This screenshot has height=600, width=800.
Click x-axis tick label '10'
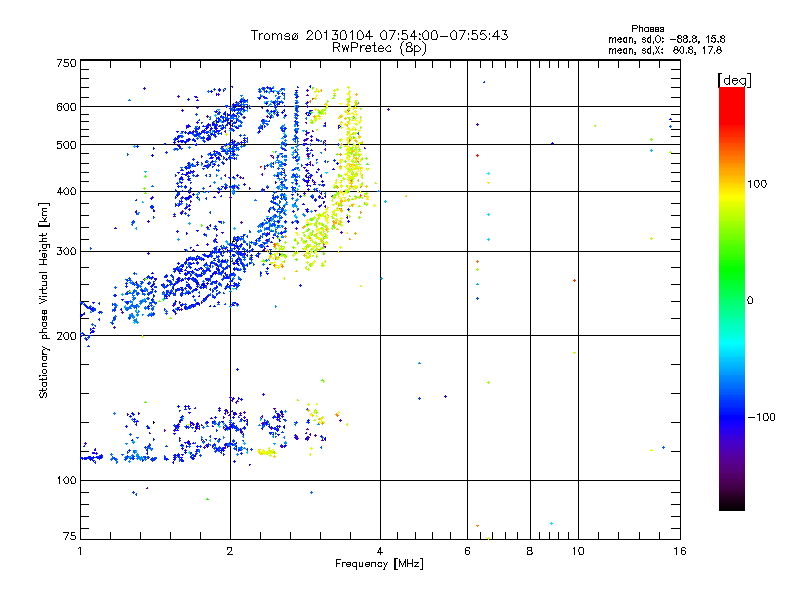[x=578, y=551]
